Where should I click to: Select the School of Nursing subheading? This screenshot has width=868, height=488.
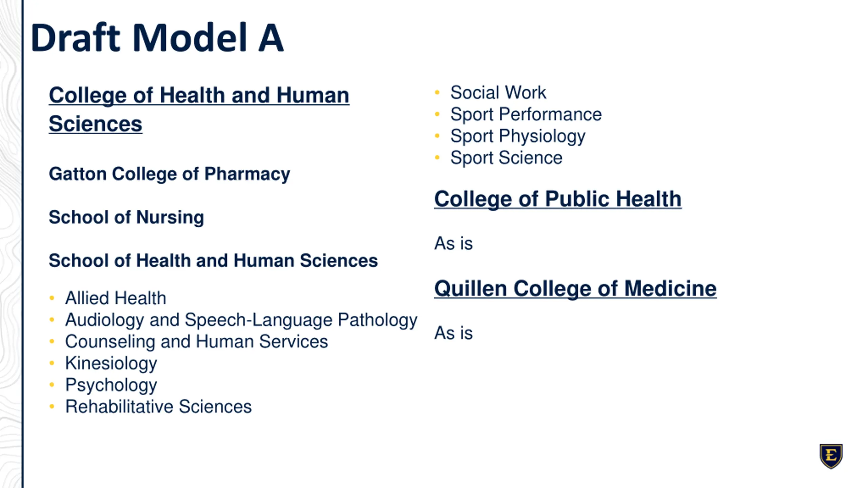pos(126,217)
